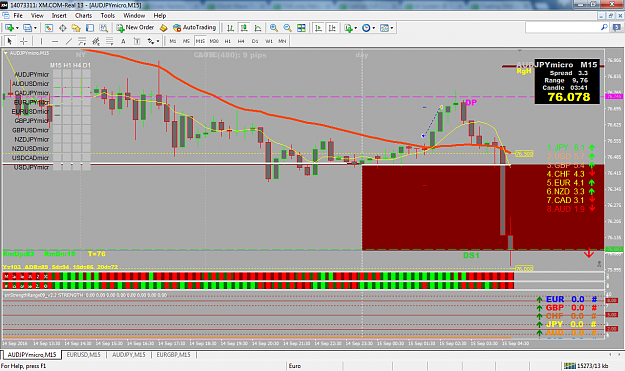The width and height of the screenshot is (625, 371).
Task: Open the chat notifications icon
Action: click(617, 27)
